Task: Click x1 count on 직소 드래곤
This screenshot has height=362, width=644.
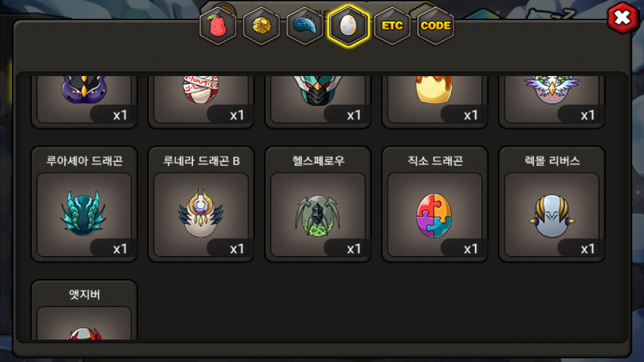Action: pyautogui.click(x=471, y=249)
